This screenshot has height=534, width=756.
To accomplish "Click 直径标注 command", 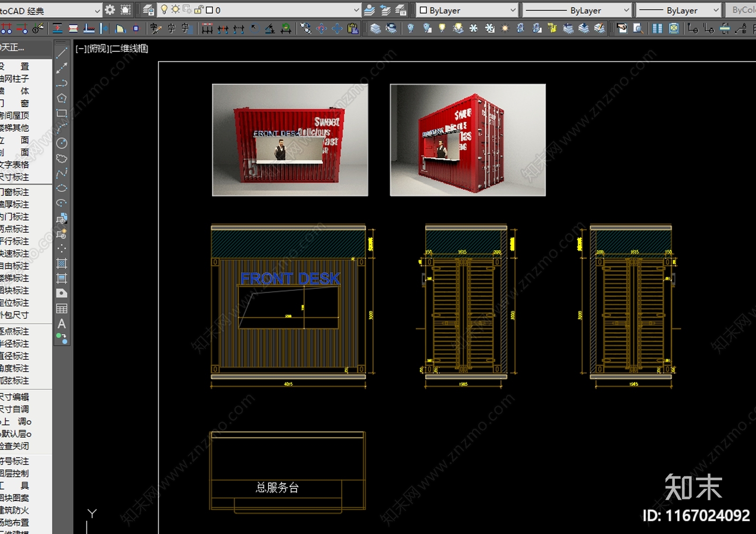I will pos(15,356).
